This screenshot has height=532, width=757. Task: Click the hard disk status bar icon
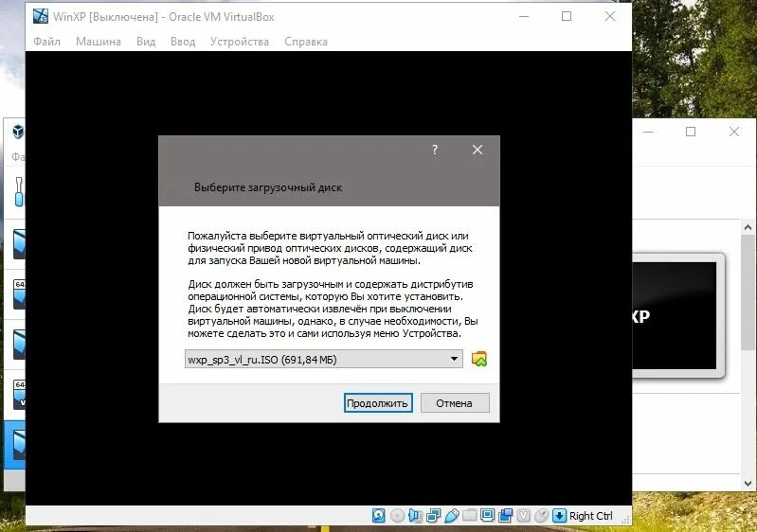click(x=379, y=516)
